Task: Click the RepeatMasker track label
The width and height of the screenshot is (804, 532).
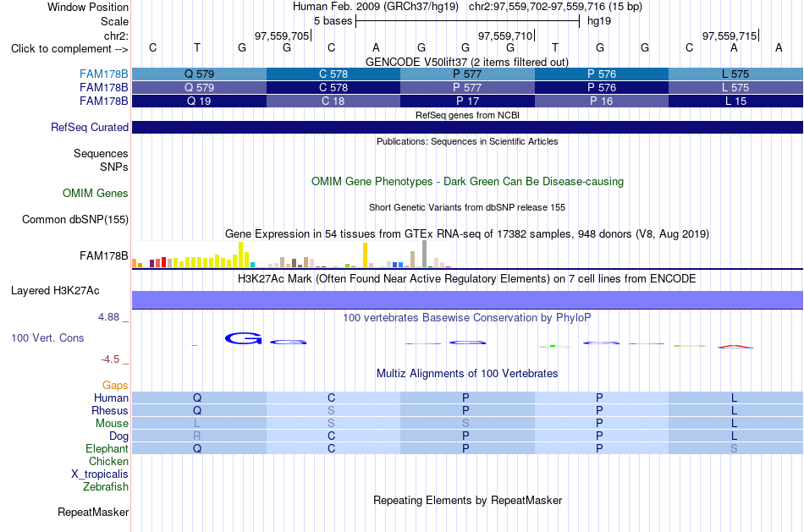Action: coord(93,512)
